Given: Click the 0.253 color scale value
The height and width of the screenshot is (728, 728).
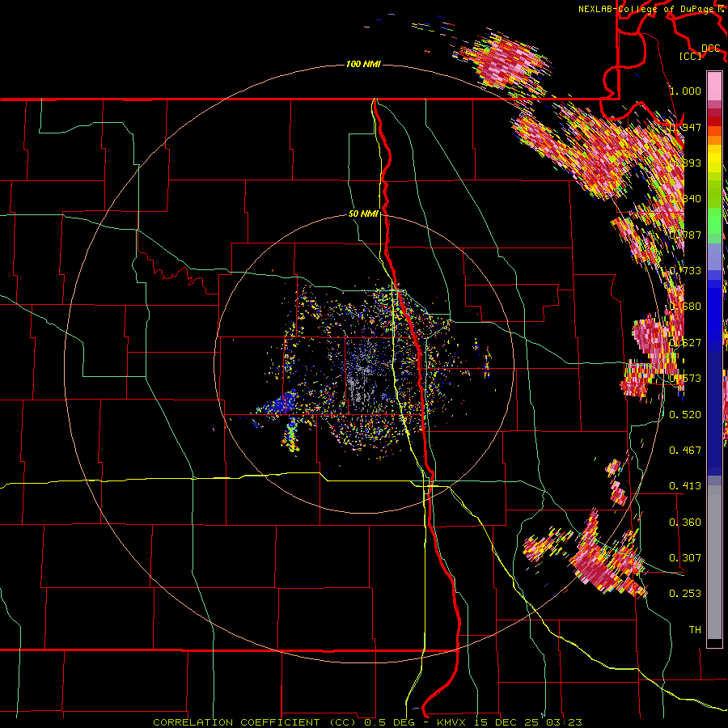Looking at the screenshot, I should click(685, 594).
